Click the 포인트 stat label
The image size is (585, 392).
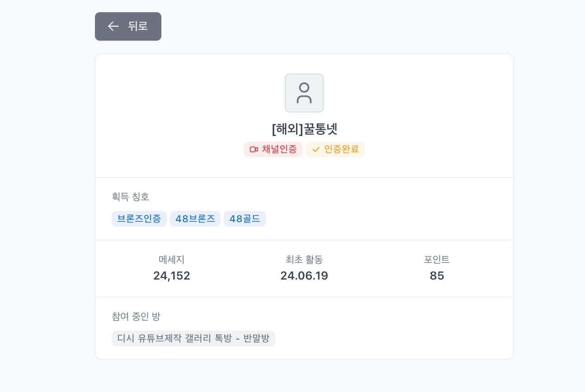[x=437, y=260]
